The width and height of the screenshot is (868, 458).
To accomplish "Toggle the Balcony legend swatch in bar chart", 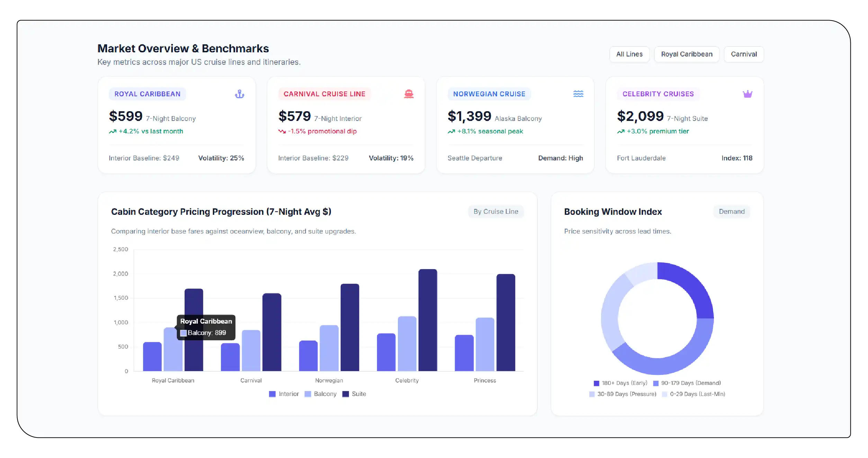I will coord(307,394).
